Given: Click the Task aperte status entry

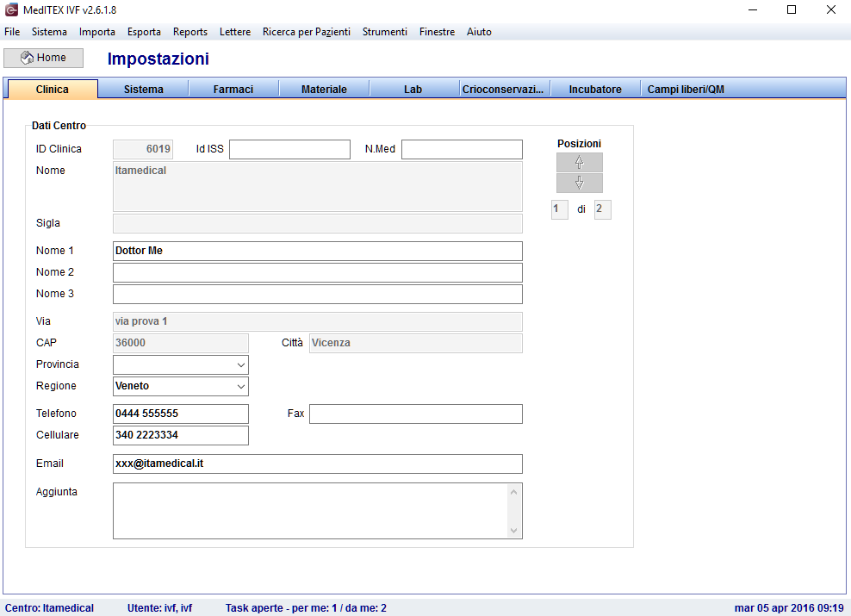Looking at the screenshot, I should point(306,608).
